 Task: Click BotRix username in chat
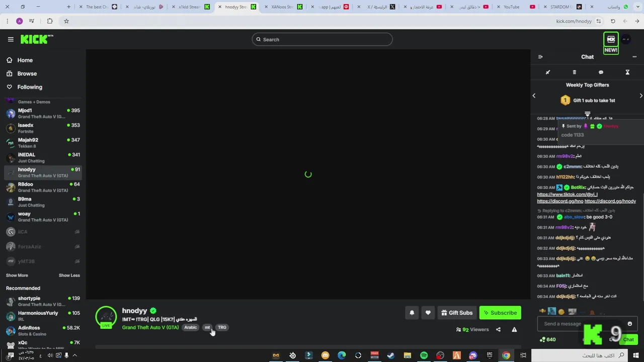578,188
